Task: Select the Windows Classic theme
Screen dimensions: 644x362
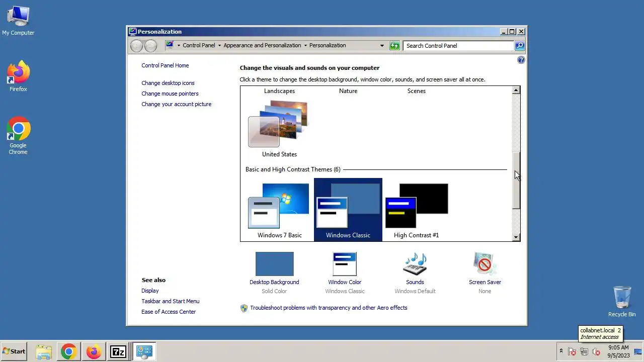Action: tap(348, 210)
